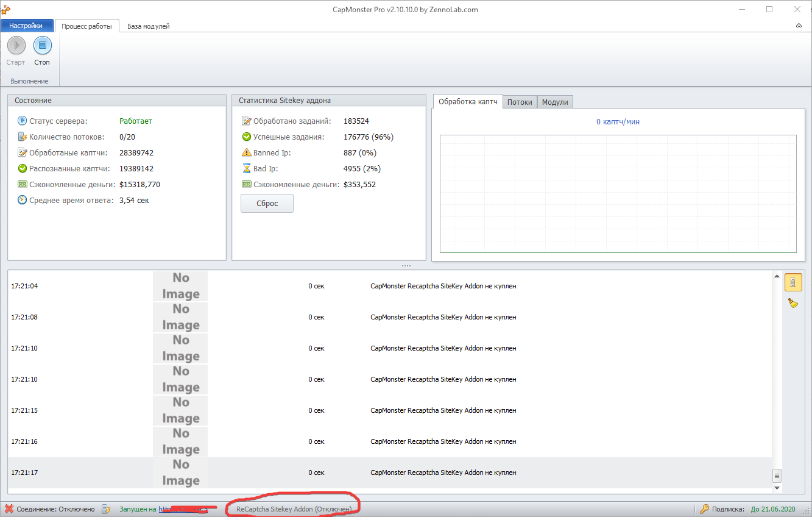The height and width of the screenshot is (517, 812).
Task: Click the server icon beside Запущен на
Action: tap(106, 508)
